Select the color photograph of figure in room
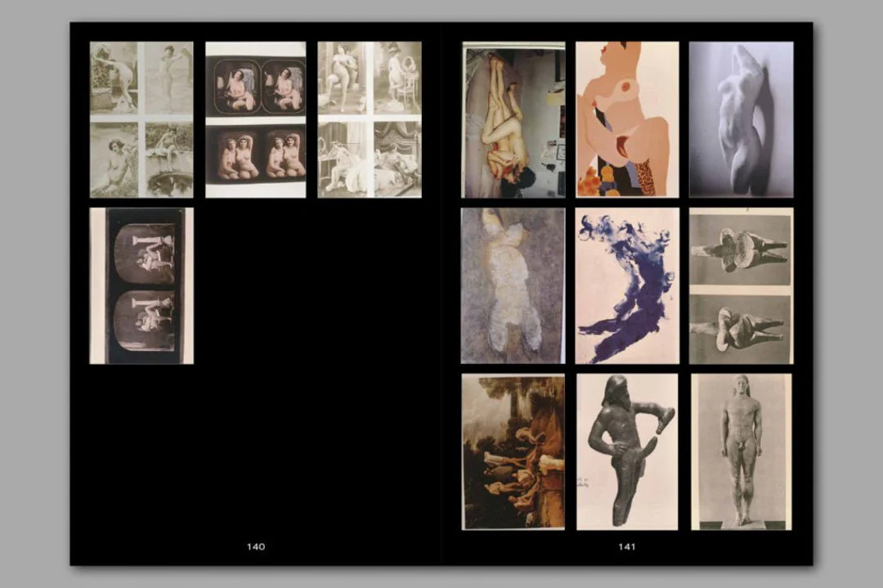The height and width of the screenshot is (588, 883). pyautogui.click(x=513, y=119)
